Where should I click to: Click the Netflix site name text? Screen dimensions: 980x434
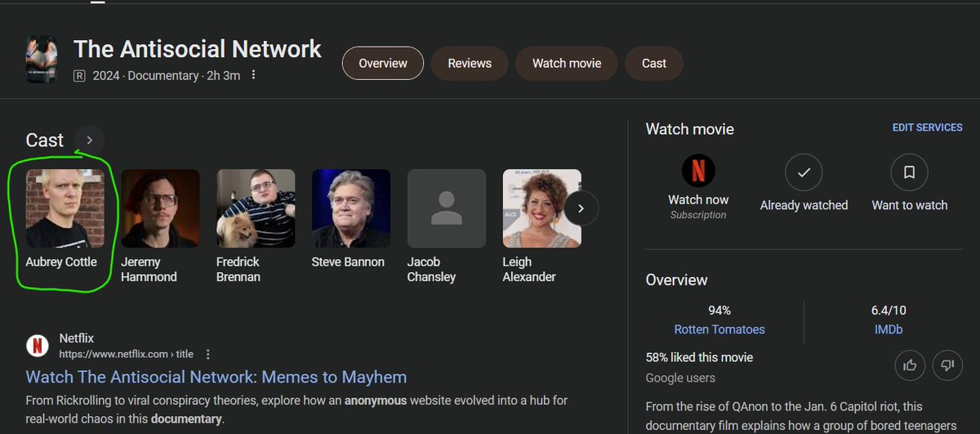click(77, 338)
